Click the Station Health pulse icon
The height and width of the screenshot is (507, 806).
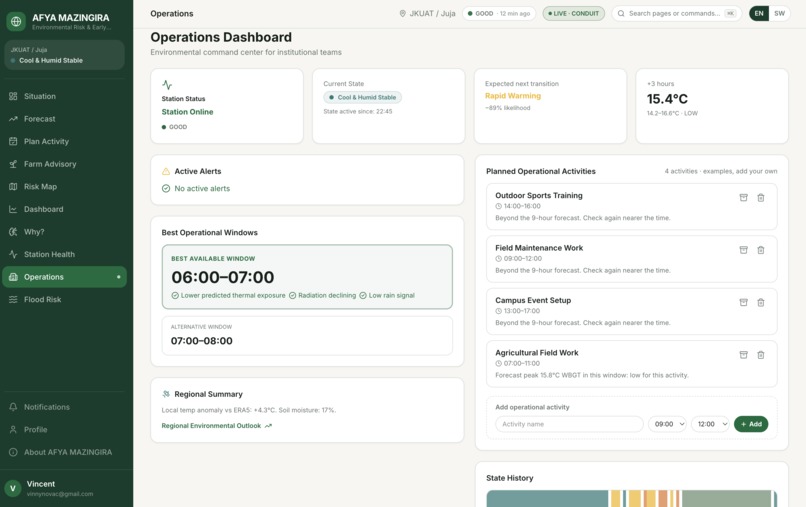(x=13, y=255)
